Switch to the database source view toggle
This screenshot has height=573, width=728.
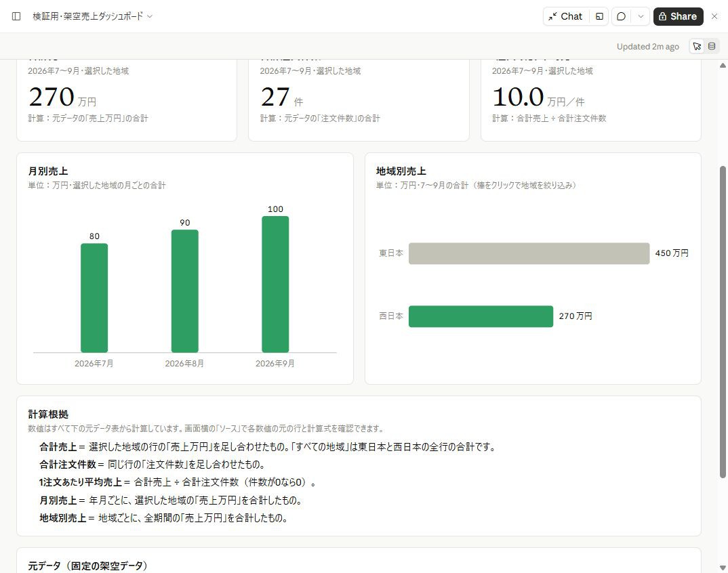712,46
